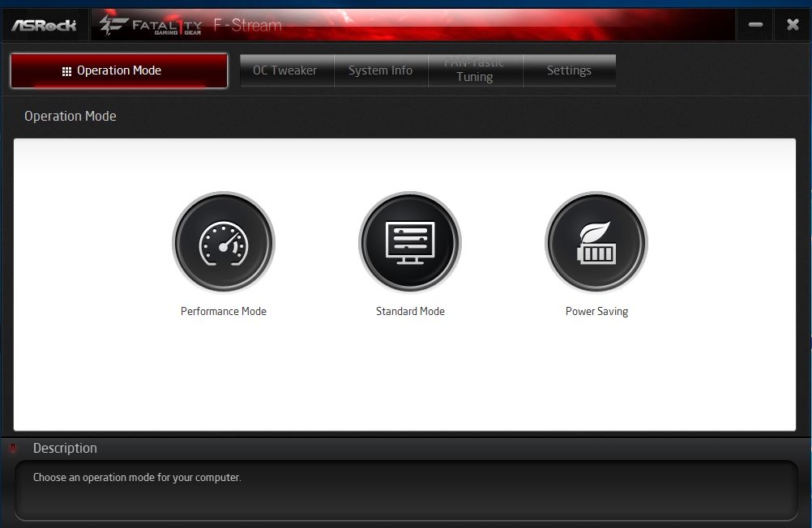Viewport: 812px width, 528px height.
Task: Click the grid icon beside Operation Mode
Action: 66,71
